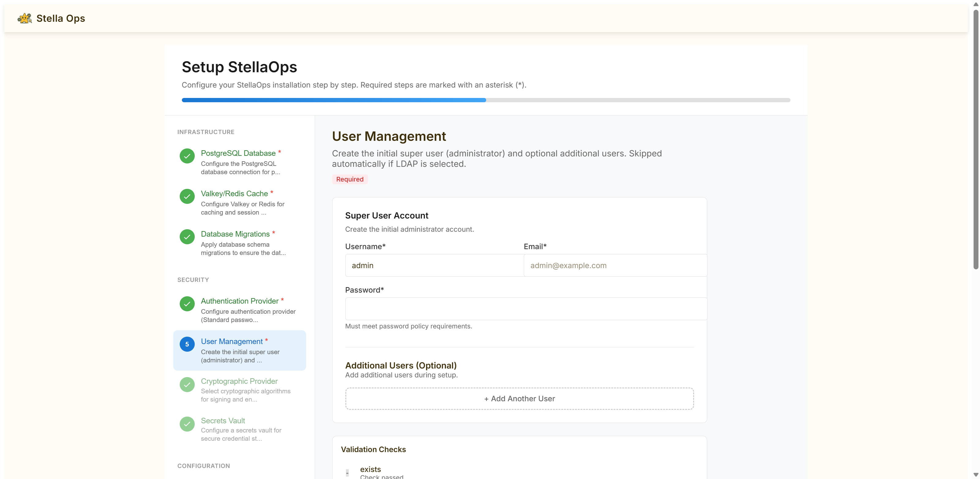Open the Cryptographic Provider step
980x479 pixels.
click(x=239, y=381)
